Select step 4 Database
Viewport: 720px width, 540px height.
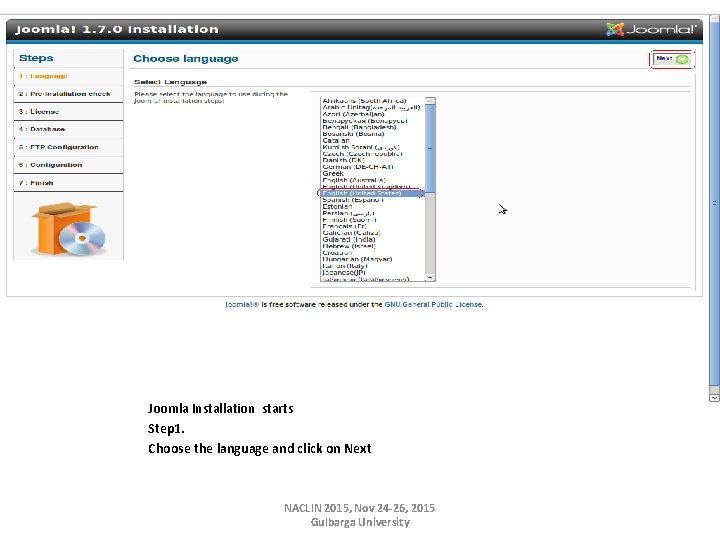42,129
